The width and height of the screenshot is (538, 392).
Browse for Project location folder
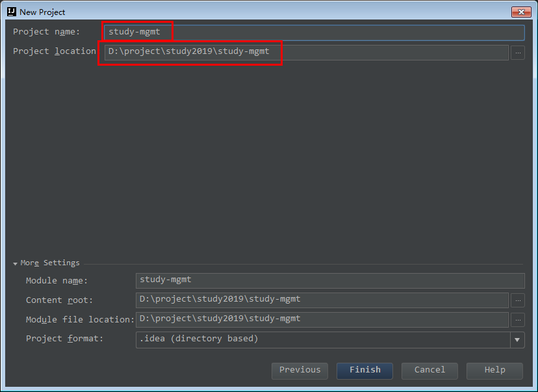click(518, 53)
